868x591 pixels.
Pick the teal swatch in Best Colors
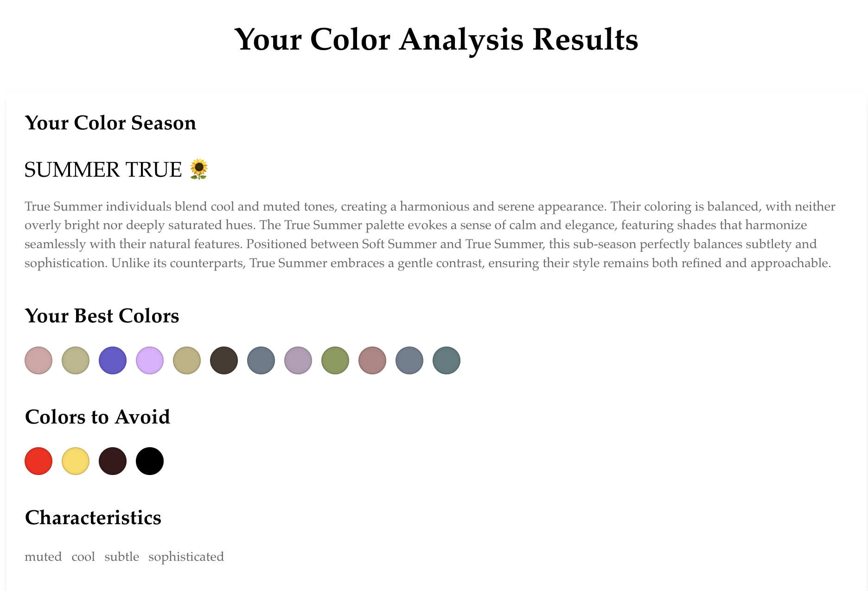(447, 360)
